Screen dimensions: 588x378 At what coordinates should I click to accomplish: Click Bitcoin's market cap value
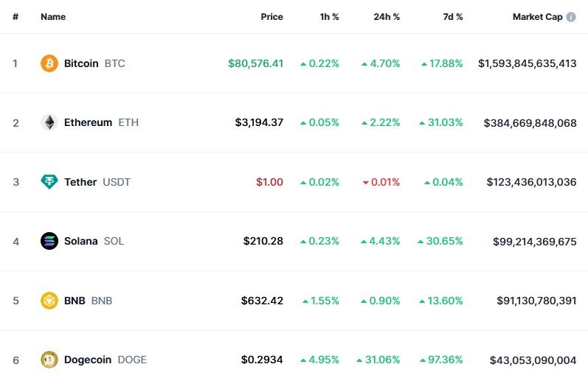coord(527,63)
